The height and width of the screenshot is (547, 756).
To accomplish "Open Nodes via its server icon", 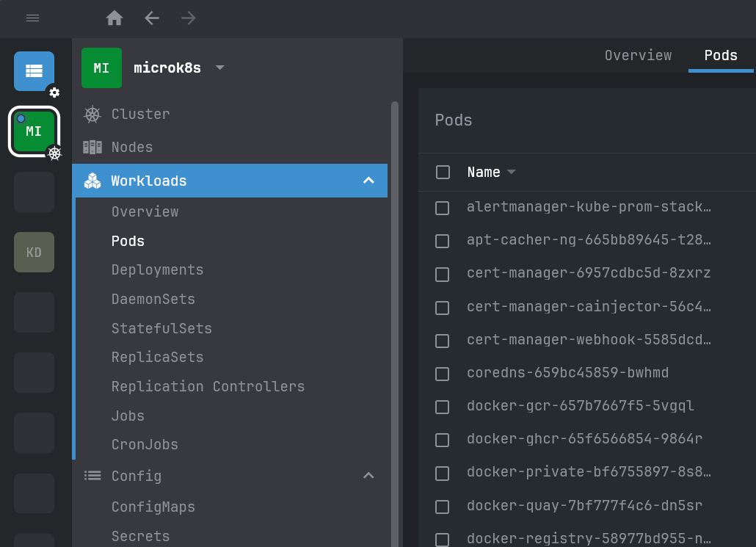I will click(92, 147).
